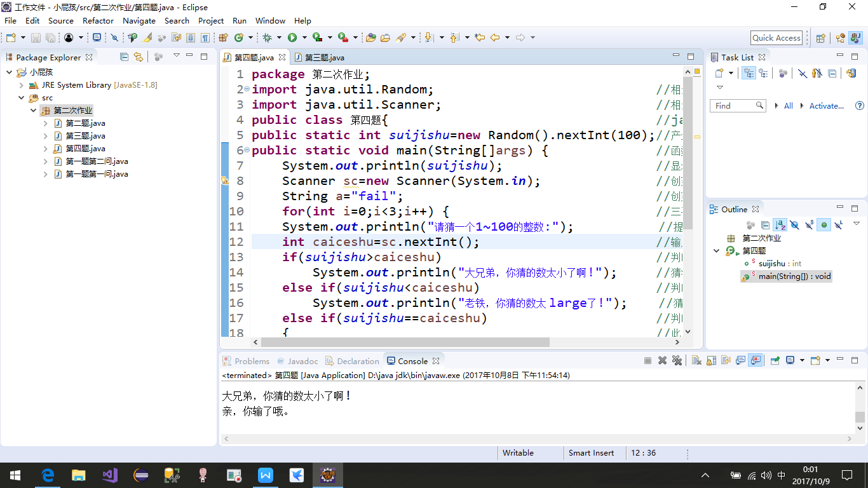868x488 pixels.
Task: Click Remove All Terminated Launches in Console
Action: pyautogui.click(x=677, y=360)
